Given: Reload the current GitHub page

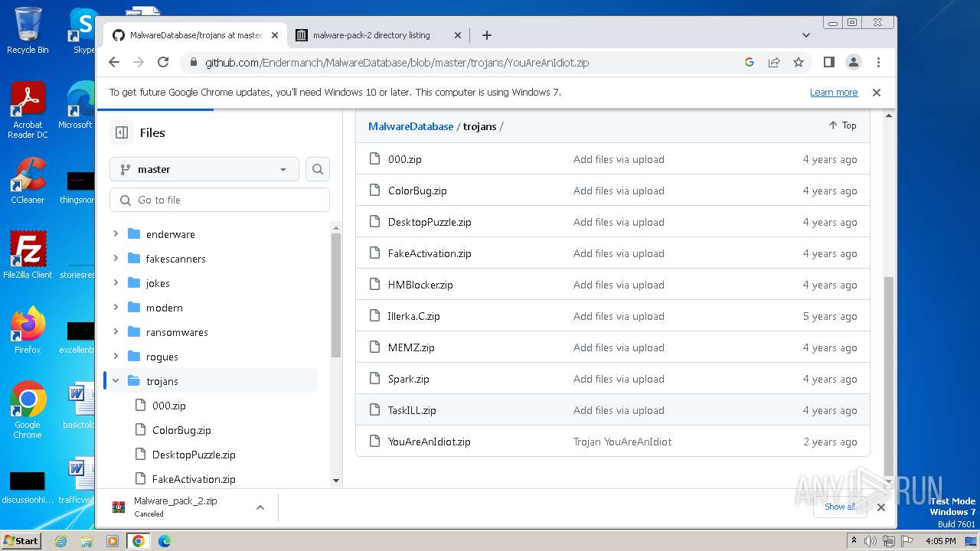Looking at the screenshot, I should pos(163,62).
